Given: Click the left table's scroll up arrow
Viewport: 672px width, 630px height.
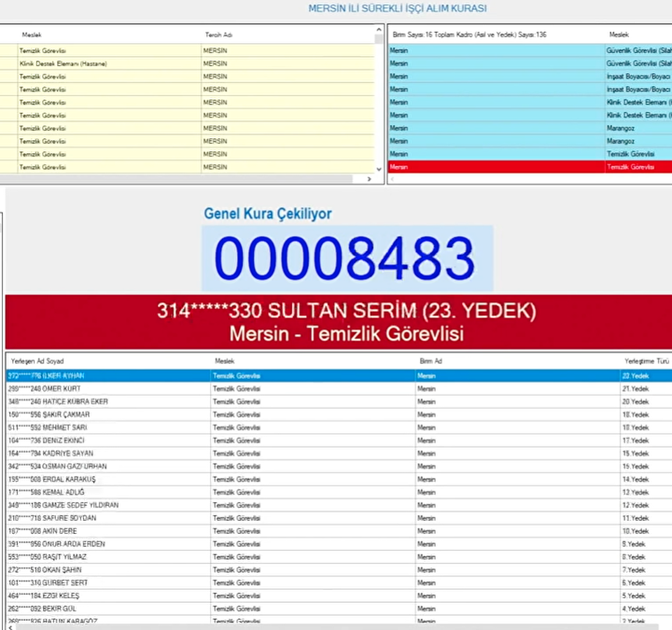Looking at the screenshot, I should 379,30.
